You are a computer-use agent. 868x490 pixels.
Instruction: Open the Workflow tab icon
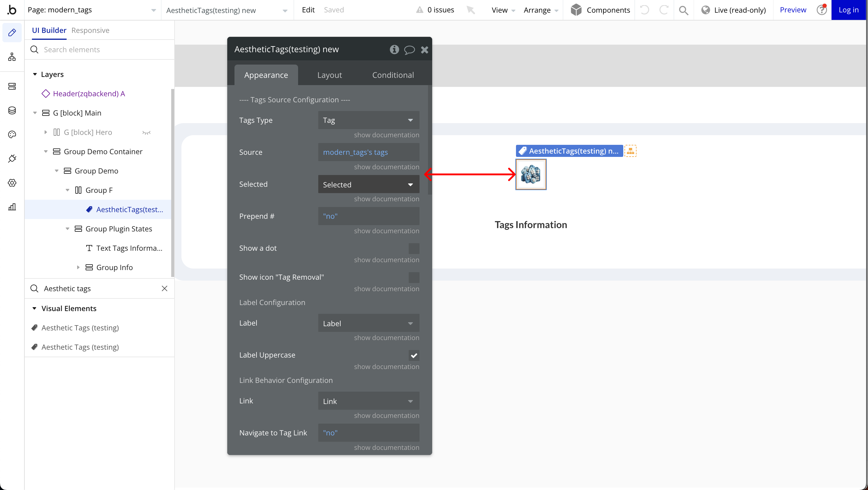pos(12,57)
